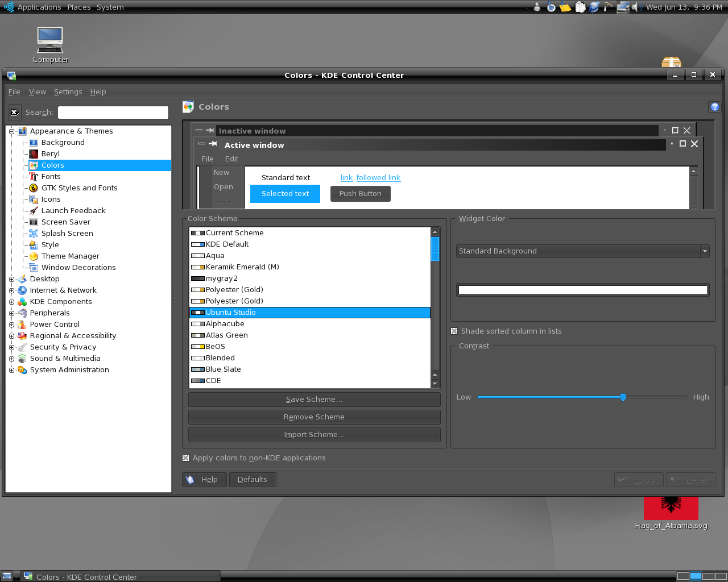Click the clear search icon beside Search
The width and height of the screenshot is (728, 582).
pos(15,113)
